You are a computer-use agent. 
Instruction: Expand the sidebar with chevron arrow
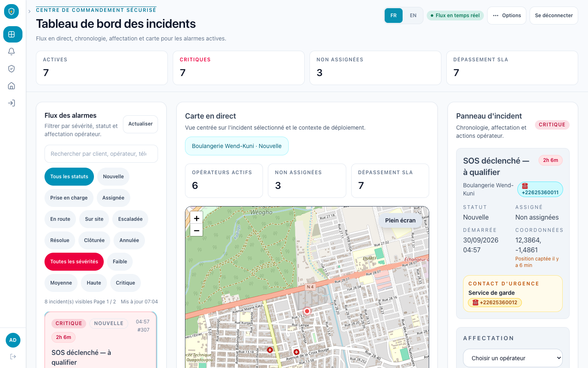click(x=29, y=11)
